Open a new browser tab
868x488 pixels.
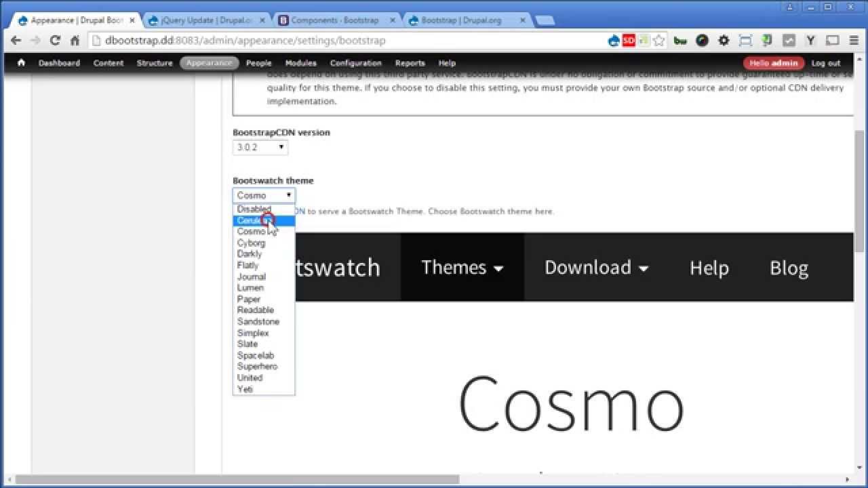coord(545,20)
